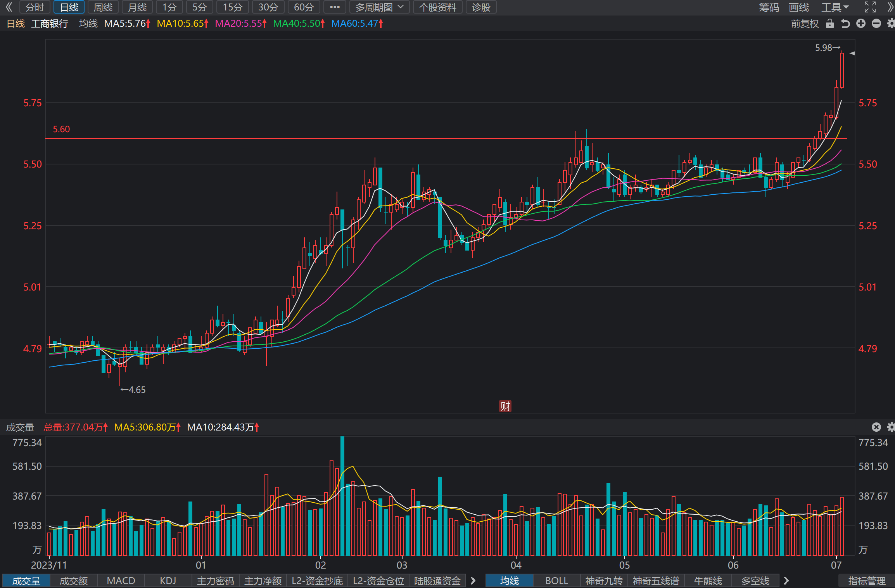This screenshot has height=588, width=895.
Task: Click MA40:5.50 green label
Action: 299,24
